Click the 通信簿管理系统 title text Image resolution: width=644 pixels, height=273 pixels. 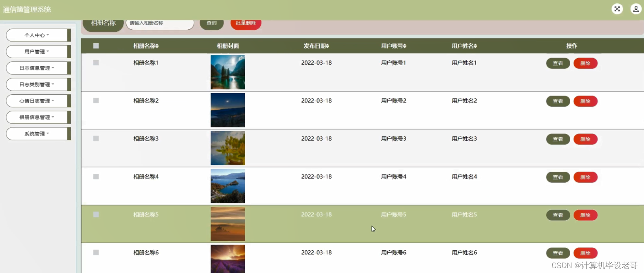[x=27, y=9]
